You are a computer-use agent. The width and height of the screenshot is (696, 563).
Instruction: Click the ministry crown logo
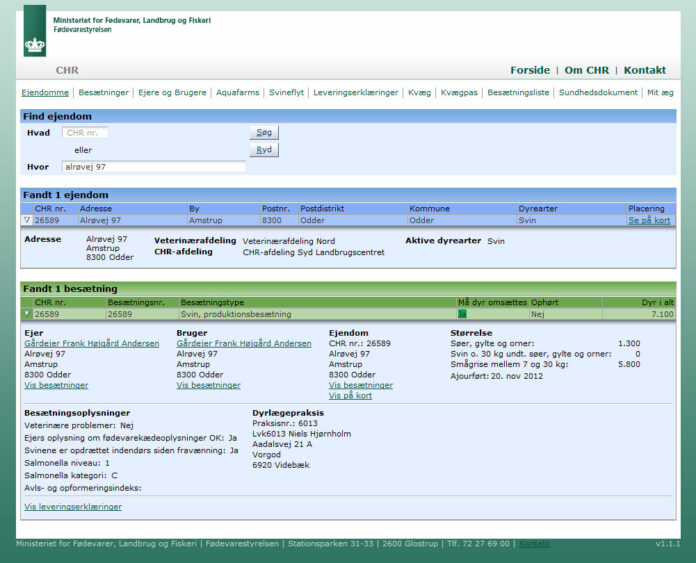[35, 31]
